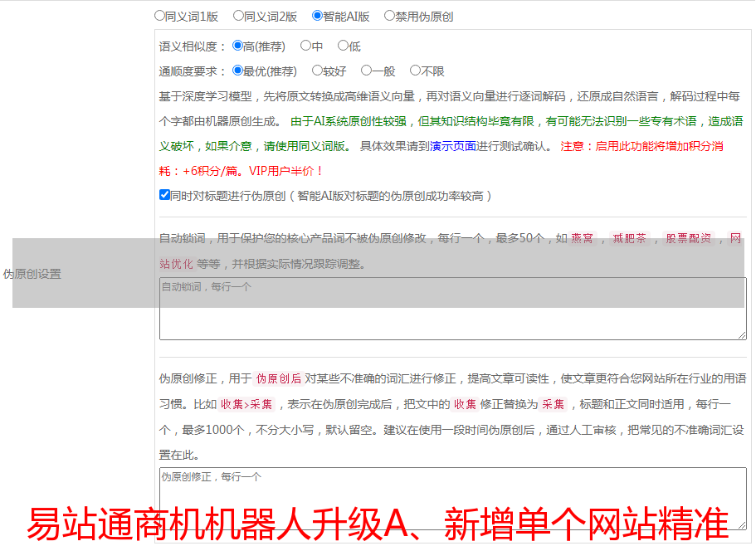
Task: Click the VIP用户半价！ red notice text
Action: click(x=286, y=171)
